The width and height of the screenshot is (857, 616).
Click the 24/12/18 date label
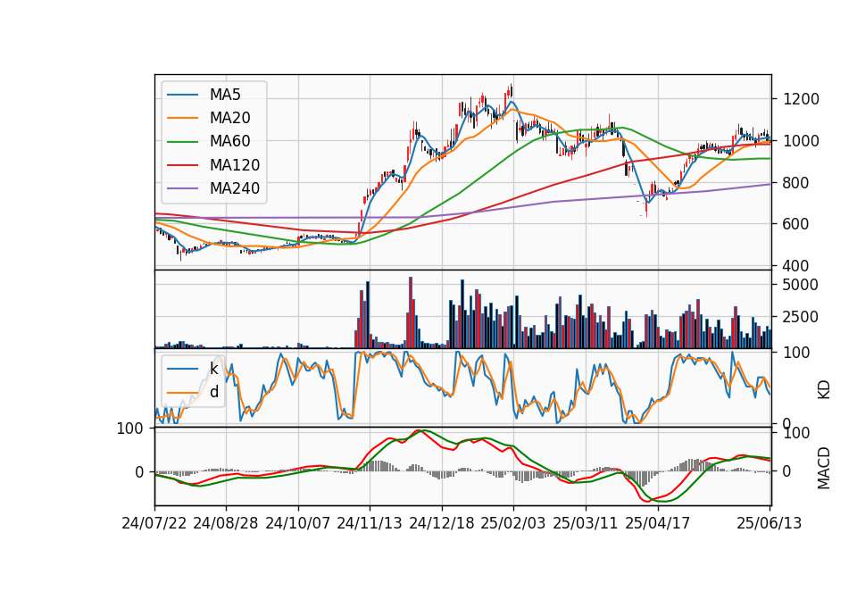pos(442,523)
